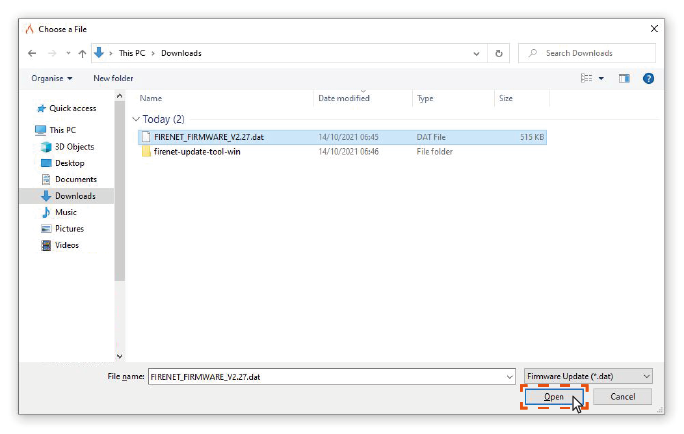Click the date 14/10/2021 06:45 cell
Image resolution: width=684 pixels, height=434 pixels.
tap(348, 137)
